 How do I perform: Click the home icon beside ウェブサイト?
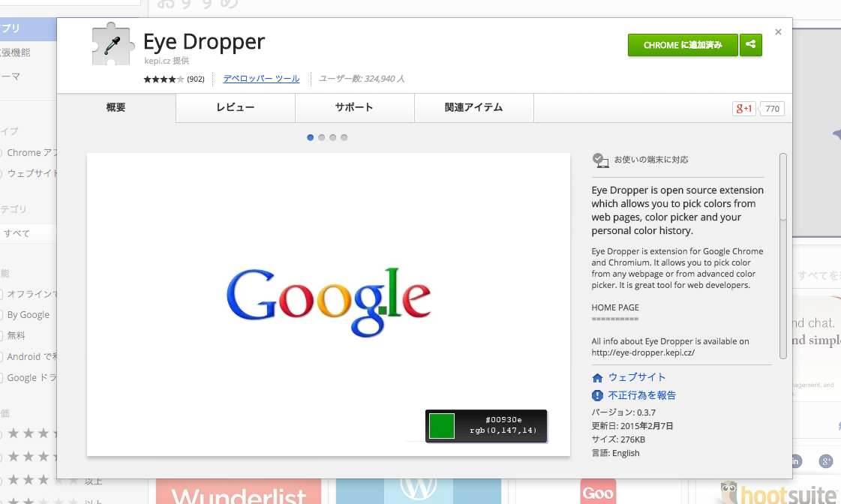click(x=597, y=378)
